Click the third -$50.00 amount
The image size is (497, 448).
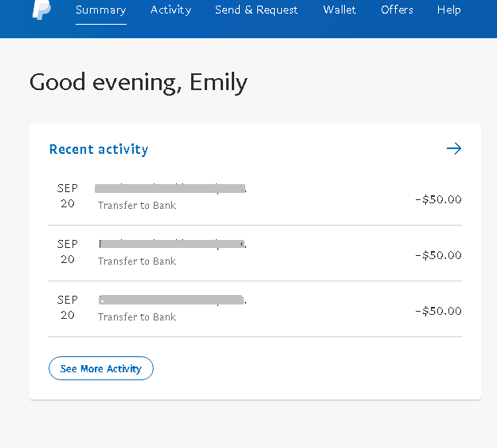[438, 311]
